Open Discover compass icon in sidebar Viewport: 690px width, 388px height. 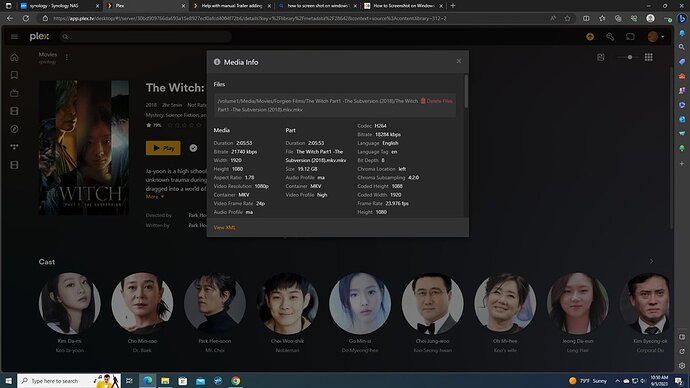pos(14,129)
